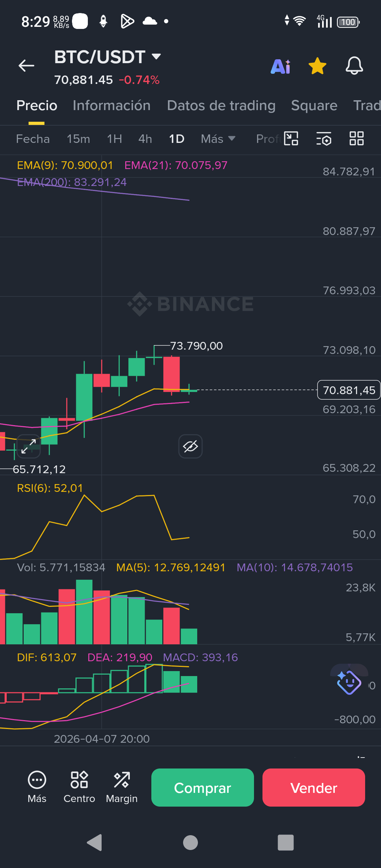381x868 pixels.
Task: Open chart indicator settings icon
Action: [x=324, y=138]
